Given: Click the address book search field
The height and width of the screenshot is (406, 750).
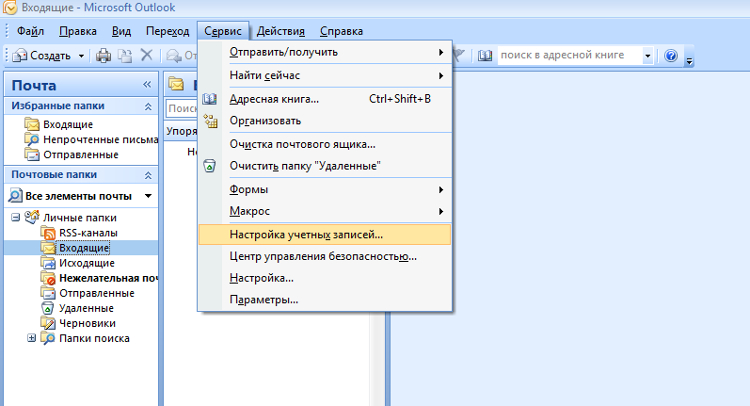Looking at the screenshot, I should click(570, 55).
